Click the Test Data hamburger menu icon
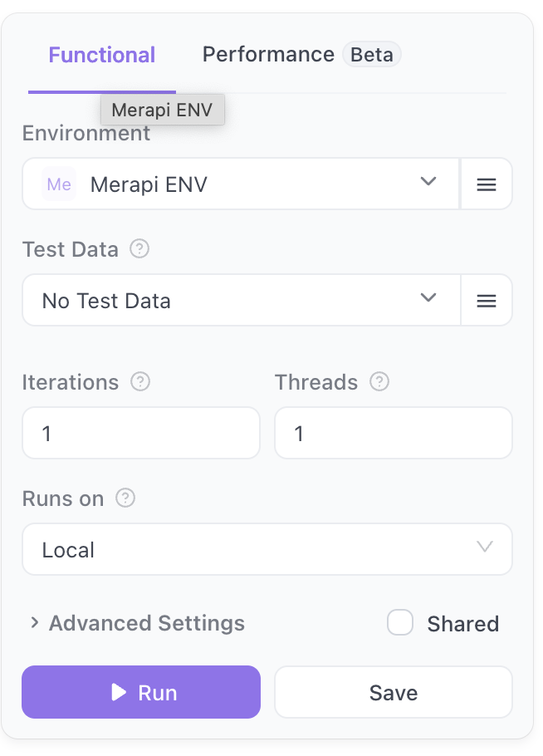The width and height of the screenshot is (543, 756). pos(487,300)
